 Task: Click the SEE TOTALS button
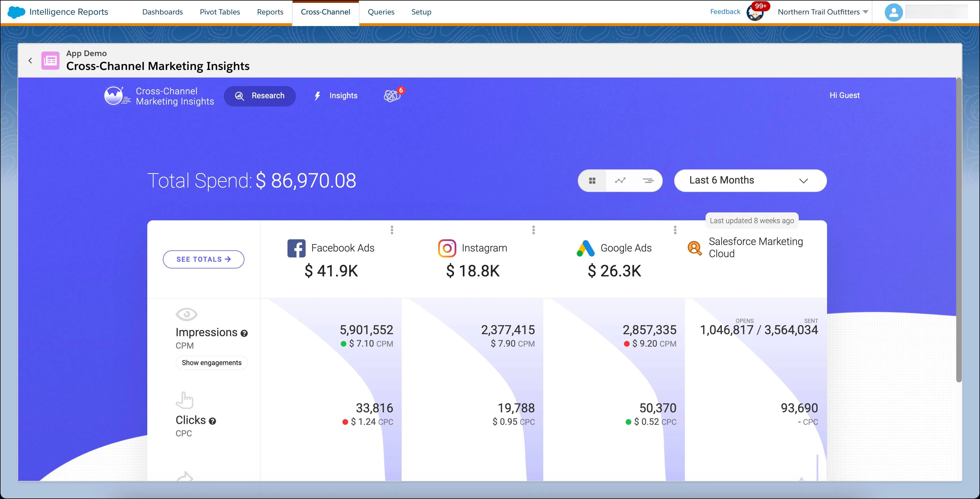coord(204,259)
